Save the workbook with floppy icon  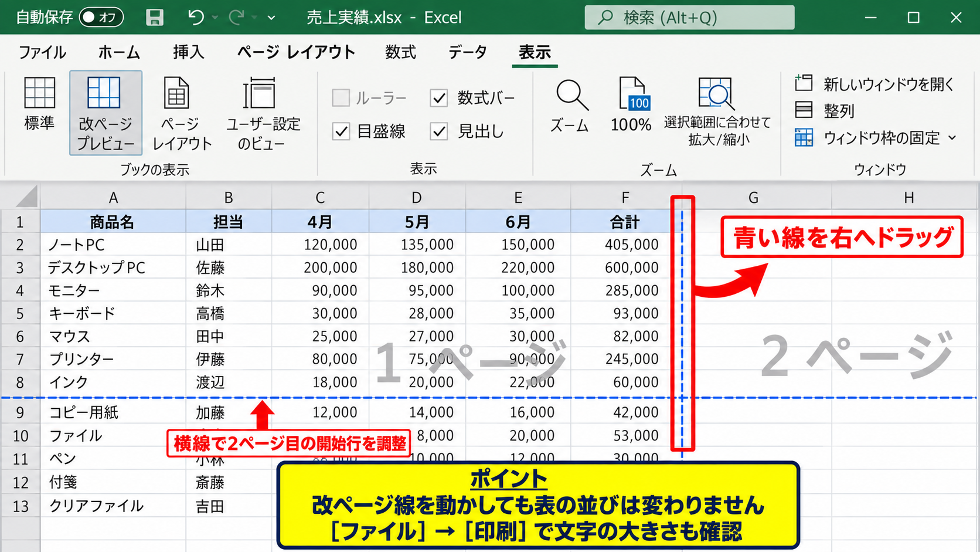(x=155, y=18)
